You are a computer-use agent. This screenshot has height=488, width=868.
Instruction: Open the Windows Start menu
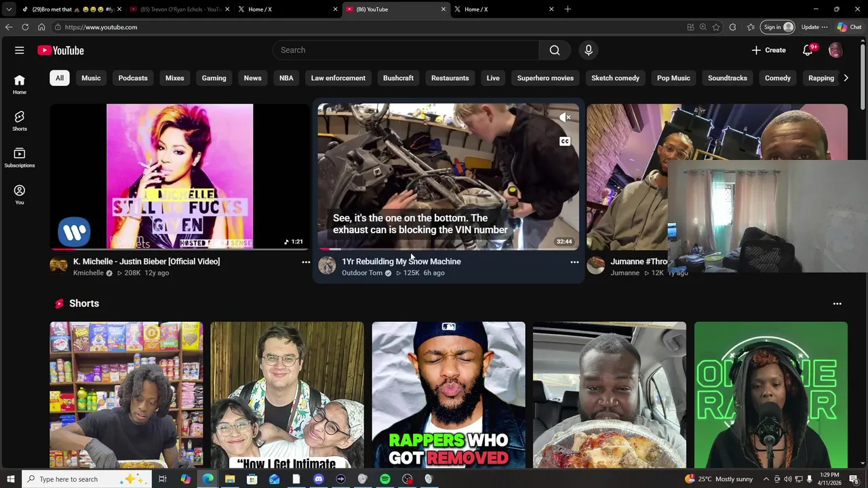coord(10,479)
